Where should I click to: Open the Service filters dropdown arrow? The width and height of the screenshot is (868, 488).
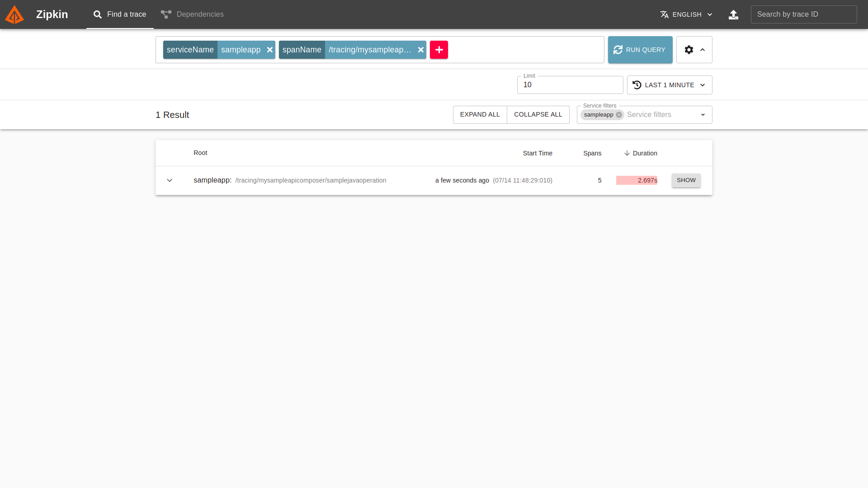703,115
